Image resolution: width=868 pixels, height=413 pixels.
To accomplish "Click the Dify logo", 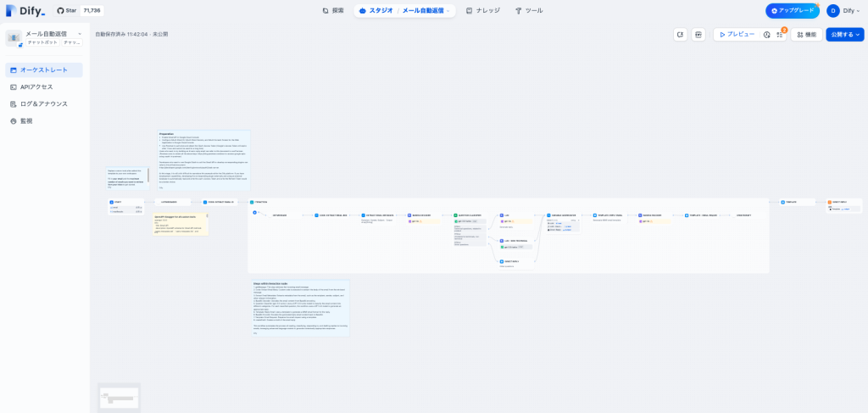I will click(25, 10).
